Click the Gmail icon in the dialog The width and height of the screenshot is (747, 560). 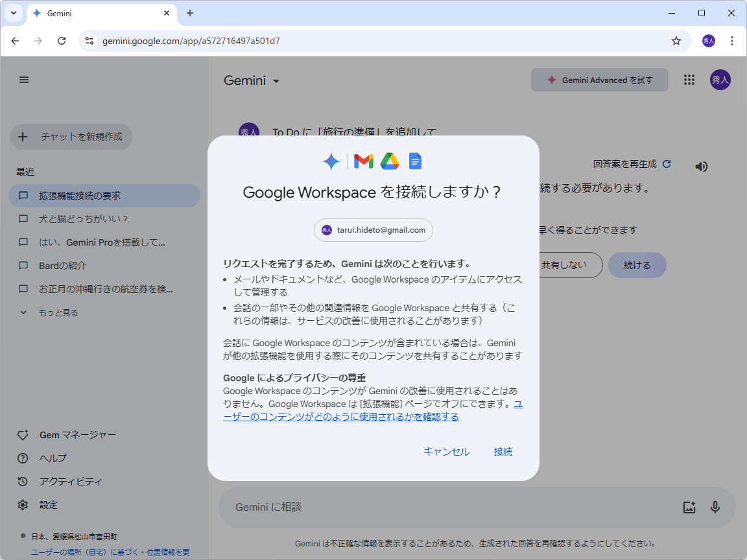tap(364, 161)
